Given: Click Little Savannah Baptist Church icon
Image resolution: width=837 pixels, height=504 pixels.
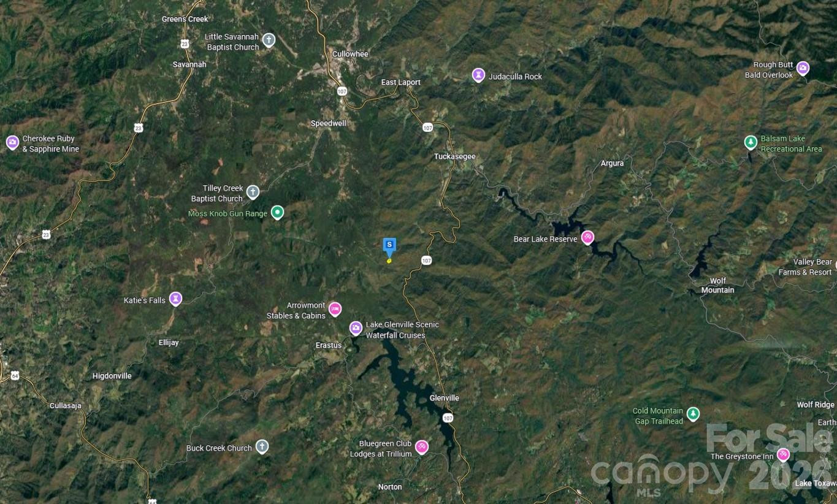Looking at the screenshot, I should [x=268, y=40].
